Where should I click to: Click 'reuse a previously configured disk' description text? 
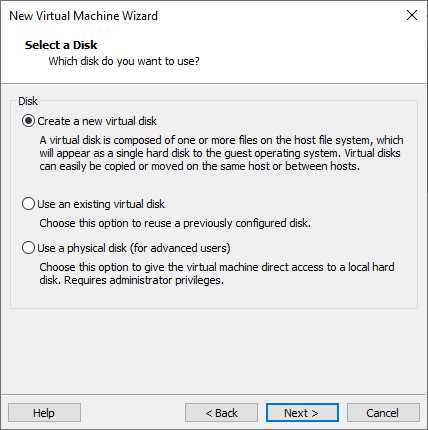(x=227, y=223)
